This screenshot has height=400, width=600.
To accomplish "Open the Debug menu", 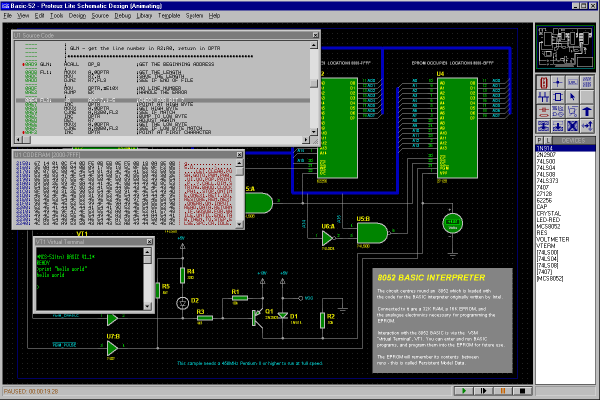I will (x=123, y=16).
